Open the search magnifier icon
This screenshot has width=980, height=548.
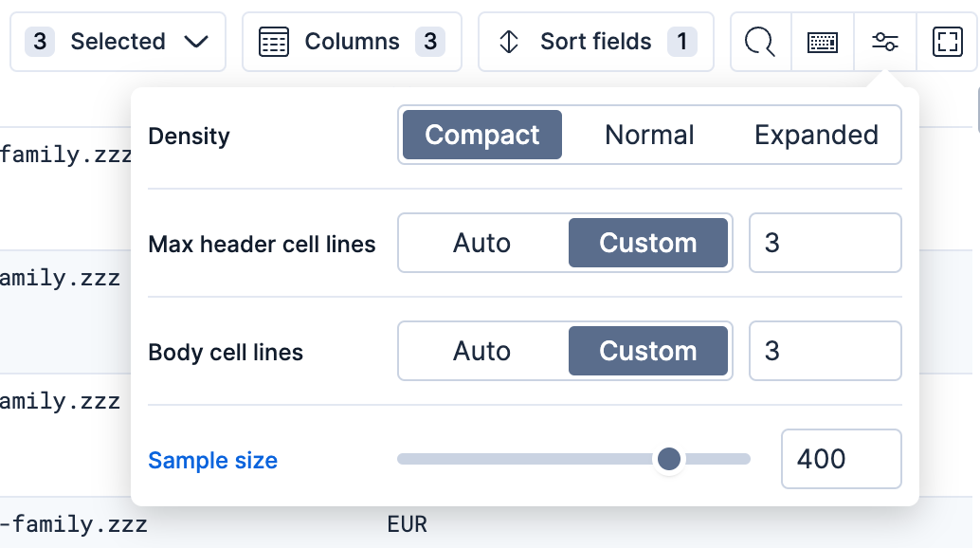click(x=759, y=42)
